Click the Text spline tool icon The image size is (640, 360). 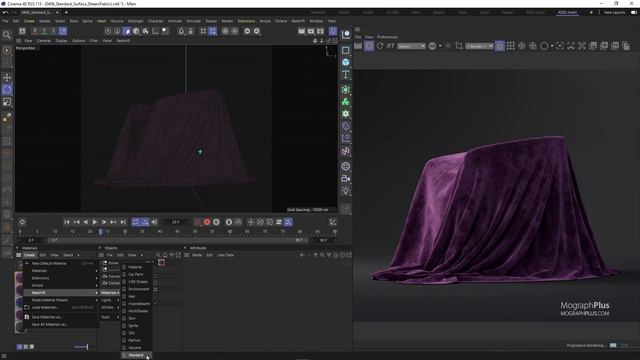click(346, 74)
